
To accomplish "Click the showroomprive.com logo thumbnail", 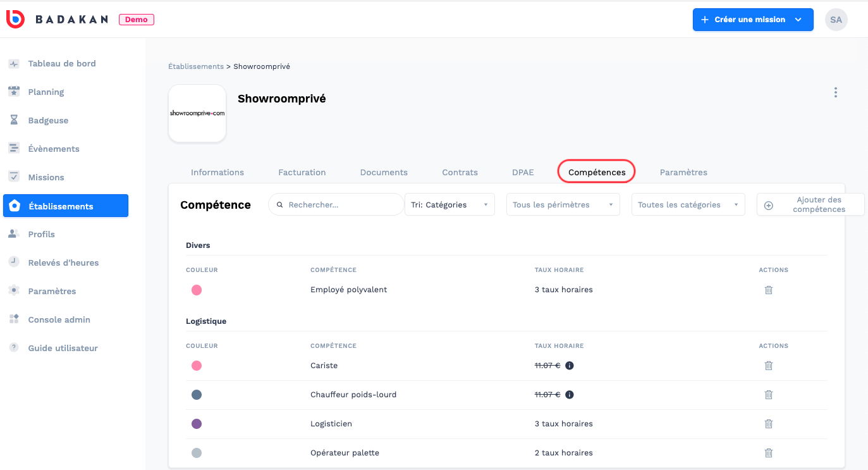I will coord(197,113).
